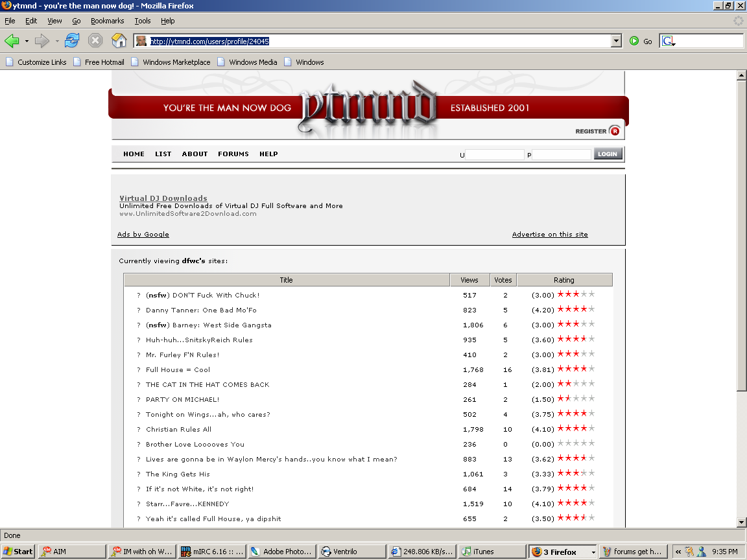747x560 pixels.
Task: Open the Back button history dropdown arrow
Action: point(27,41)
